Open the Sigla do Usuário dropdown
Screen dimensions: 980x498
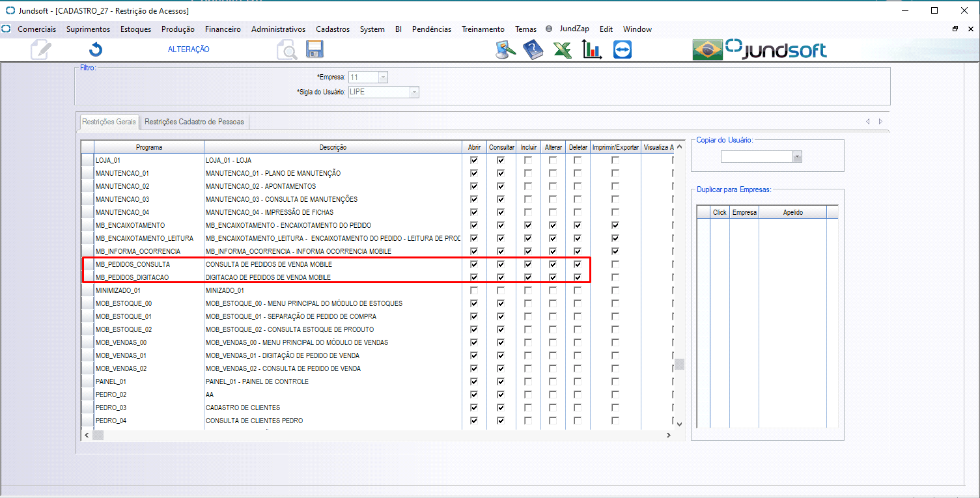tap(413, 92)
